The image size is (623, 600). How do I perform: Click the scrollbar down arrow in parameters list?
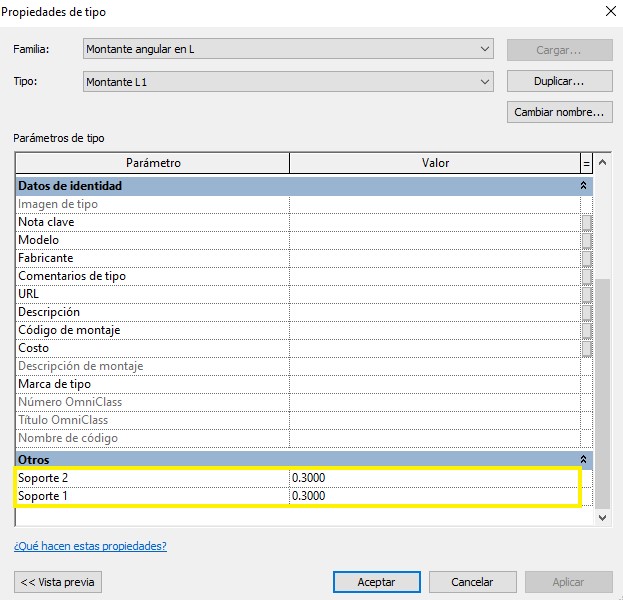click(x=602, y=518)
